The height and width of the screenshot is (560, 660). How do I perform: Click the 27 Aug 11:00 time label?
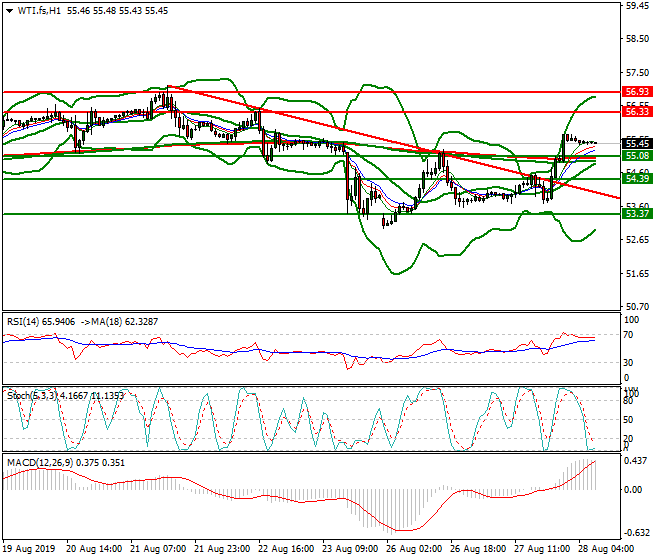(x=542, y=549)
